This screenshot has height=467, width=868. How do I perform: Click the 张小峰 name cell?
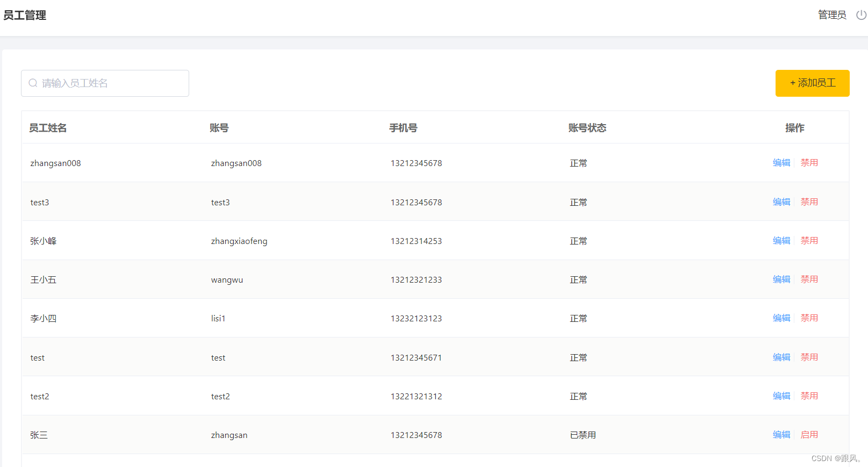click(44, 241)
